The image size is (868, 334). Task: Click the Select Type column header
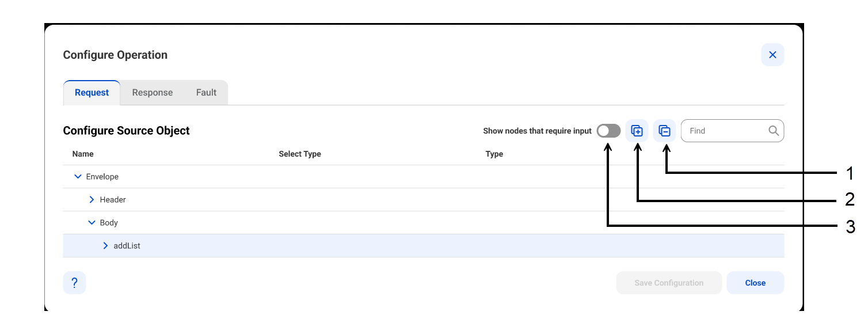click(300, 154)
